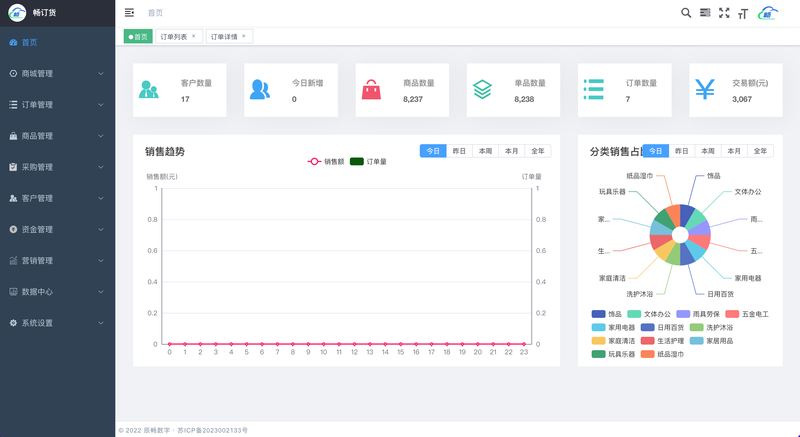This screenshot has width=800, height=437.
Task: Open the header search icon
Action: [x=686, y=13]
